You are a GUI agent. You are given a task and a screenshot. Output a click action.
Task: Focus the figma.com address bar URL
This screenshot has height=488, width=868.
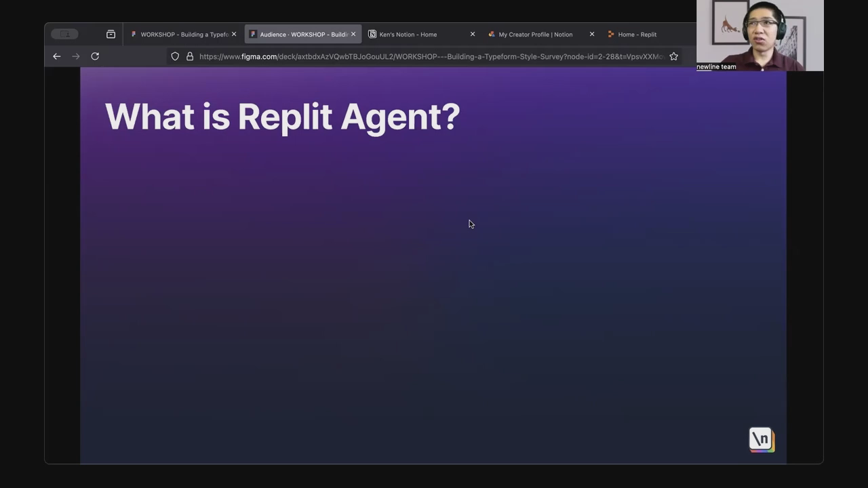pos(431,56)
